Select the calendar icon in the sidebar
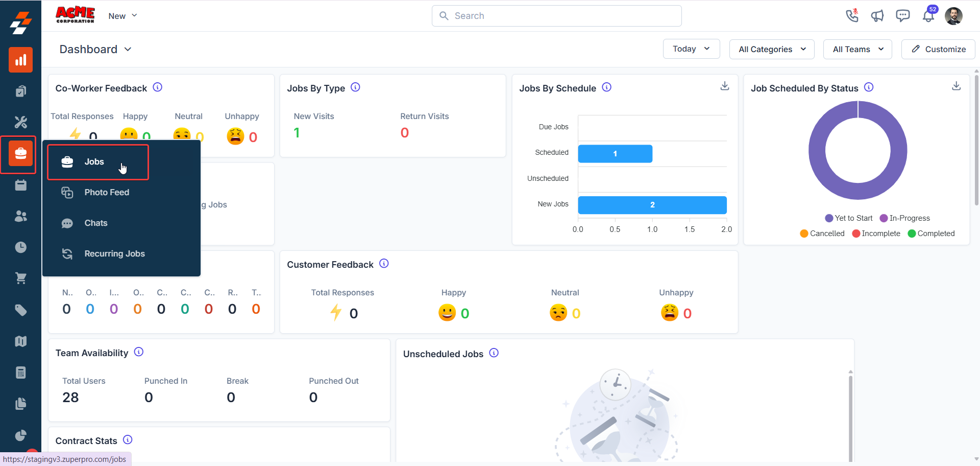The width and height of the screenshot is (980, 466). coord(20,185)
